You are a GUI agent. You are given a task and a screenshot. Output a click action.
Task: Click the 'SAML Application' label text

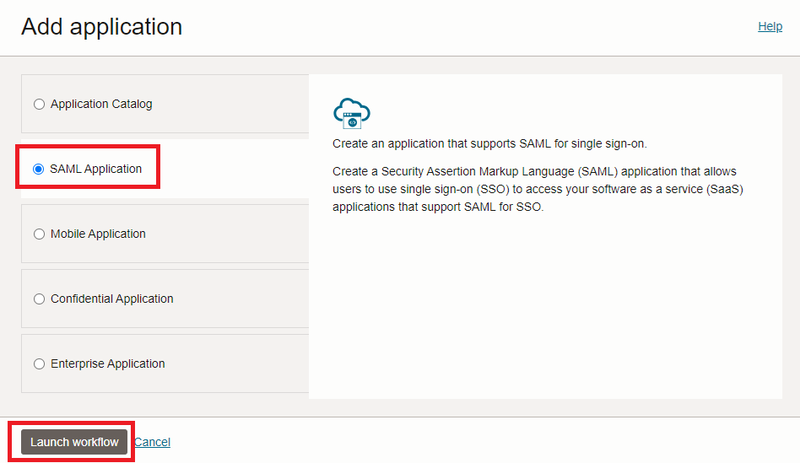coord(96,169)
